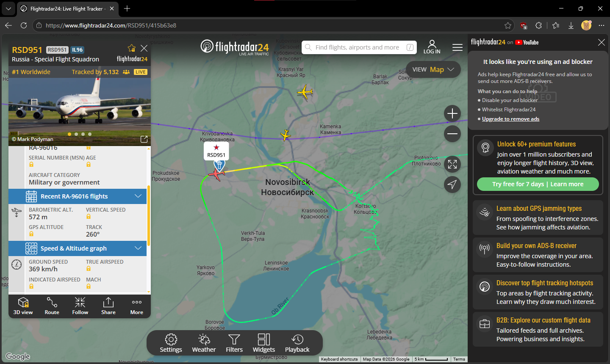
Task: Select the yellow aircraft near Kamenka
Action: (x=286, y=135)
